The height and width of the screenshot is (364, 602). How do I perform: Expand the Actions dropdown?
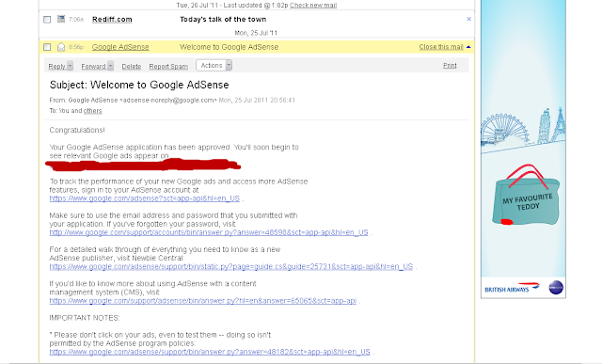point(229,65)
